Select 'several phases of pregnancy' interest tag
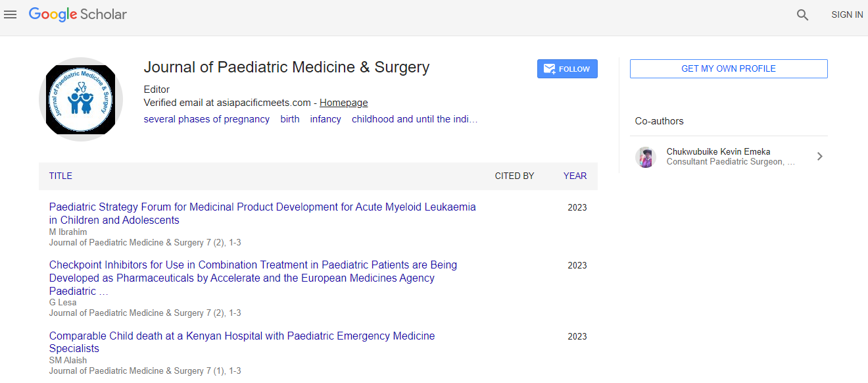868x383 pixels. [x=206, y=119]
